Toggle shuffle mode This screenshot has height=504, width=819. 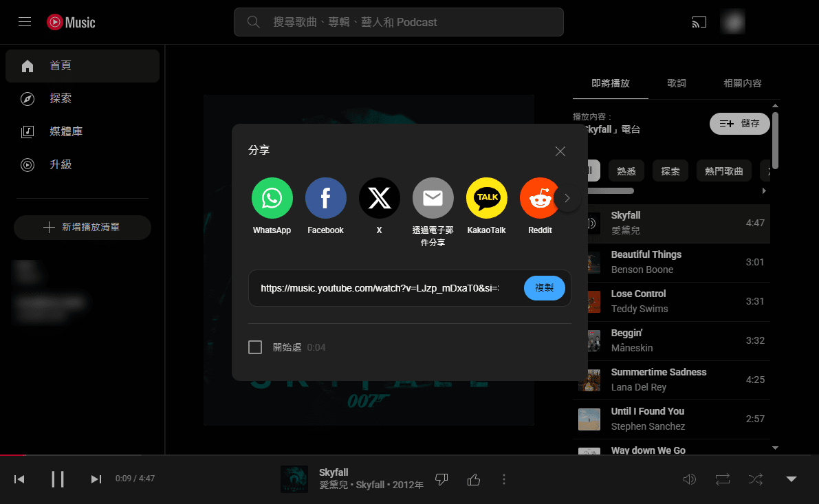coord(756,479)
